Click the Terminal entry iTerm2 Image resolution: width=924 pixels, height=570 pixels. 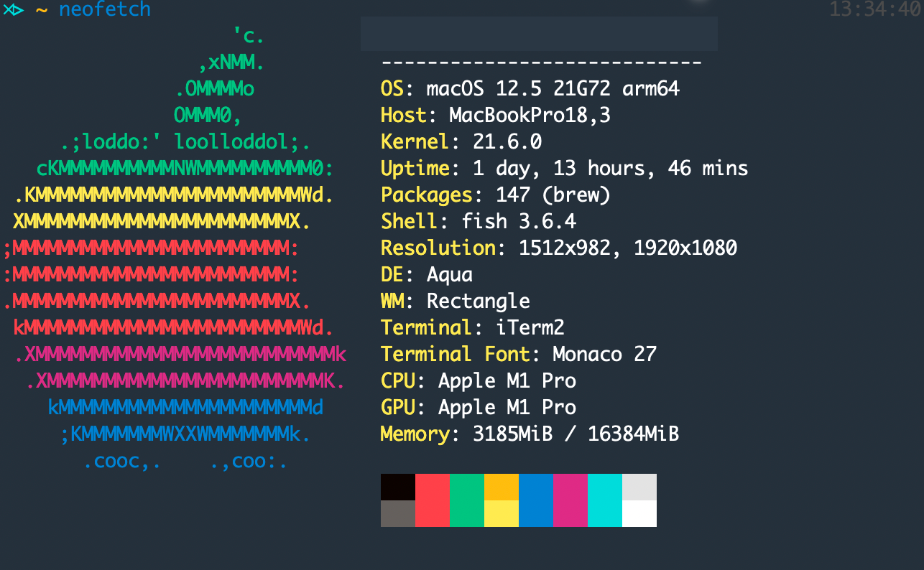pyautogui.click(x=471, y=327)
